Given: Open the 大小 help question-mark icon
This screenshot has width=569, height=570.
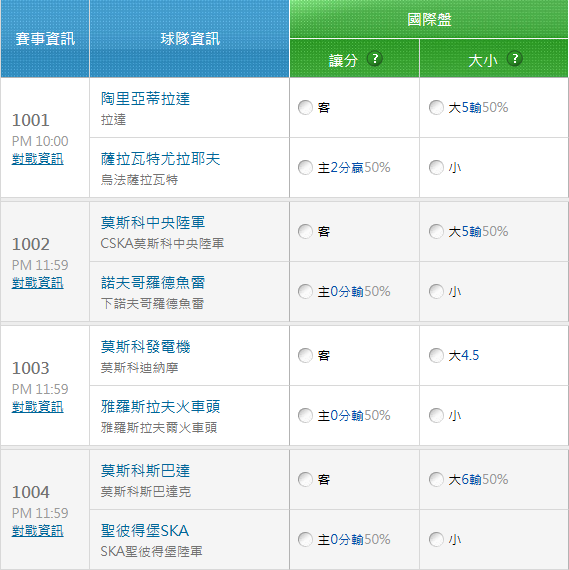Looking at the screenshot, I should 514,59.
